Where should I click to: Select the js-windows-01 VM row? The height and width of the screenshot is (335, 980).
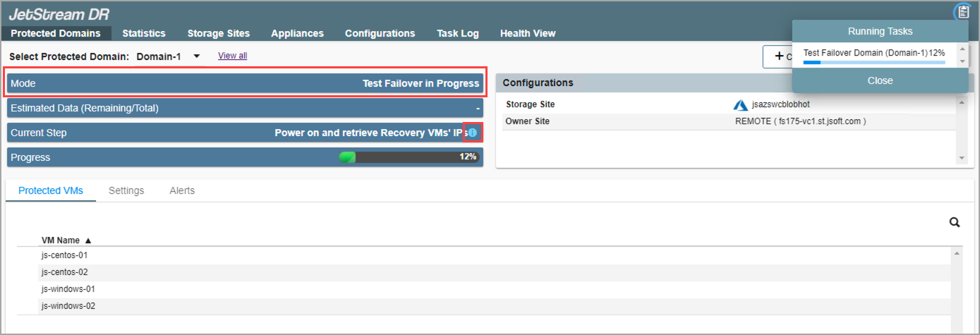pos(68,289)
